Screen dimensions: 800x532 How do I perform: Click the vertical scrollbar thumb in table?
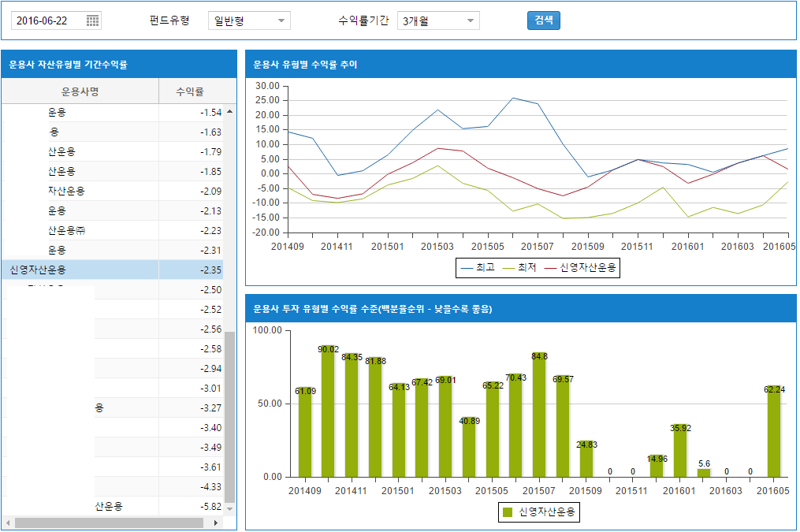[x=230, y=416]
